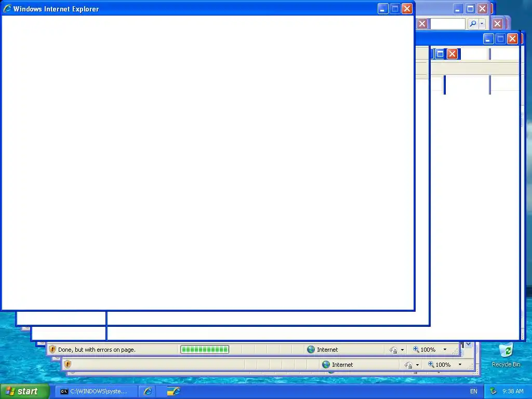Click the Internet zone globe in the 'Done' status bar

coord(311,350)
